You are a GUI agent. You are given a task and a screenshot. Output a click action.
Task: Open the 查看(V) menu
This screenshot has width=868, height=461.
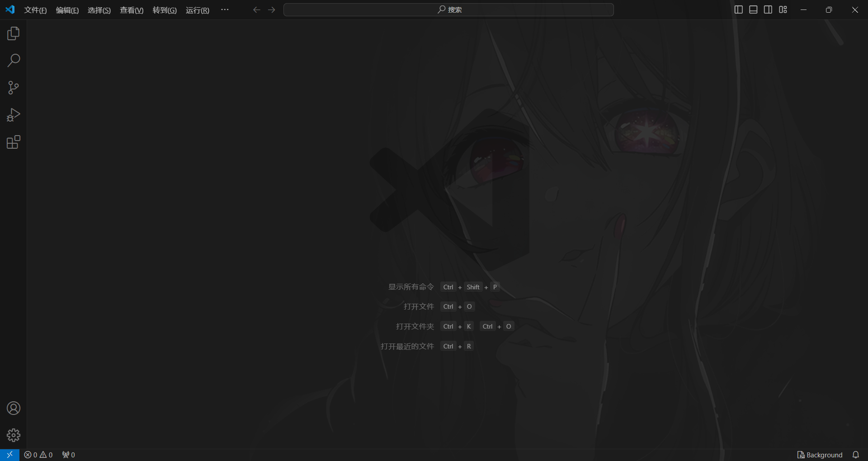pyautogui.click(x=132, y=10)
